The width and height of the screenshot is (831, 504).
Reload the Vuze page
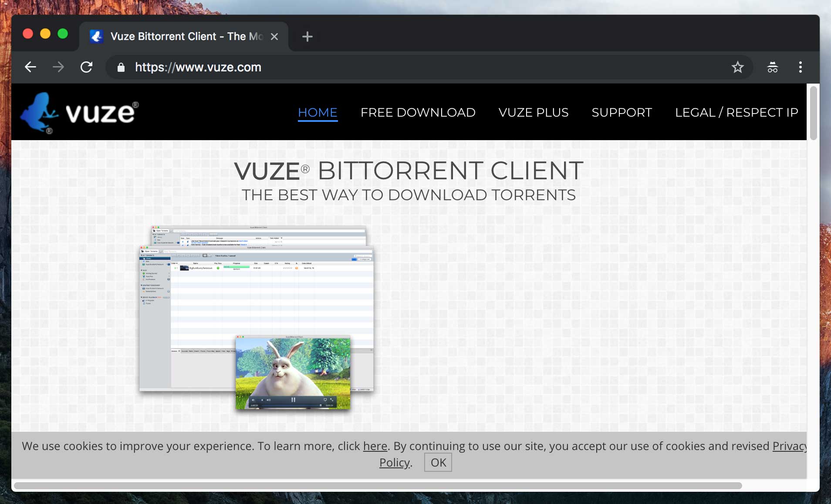(86, 67)
